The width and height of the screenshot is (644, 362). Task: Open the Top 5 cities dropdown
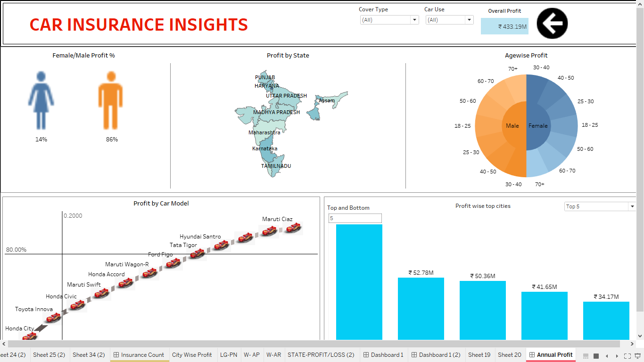[600, 206]
